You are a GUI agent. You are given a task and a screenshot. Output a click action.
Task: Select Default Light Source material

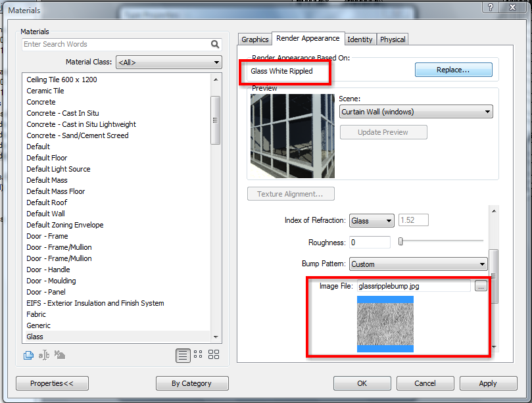tap(59, 169)
